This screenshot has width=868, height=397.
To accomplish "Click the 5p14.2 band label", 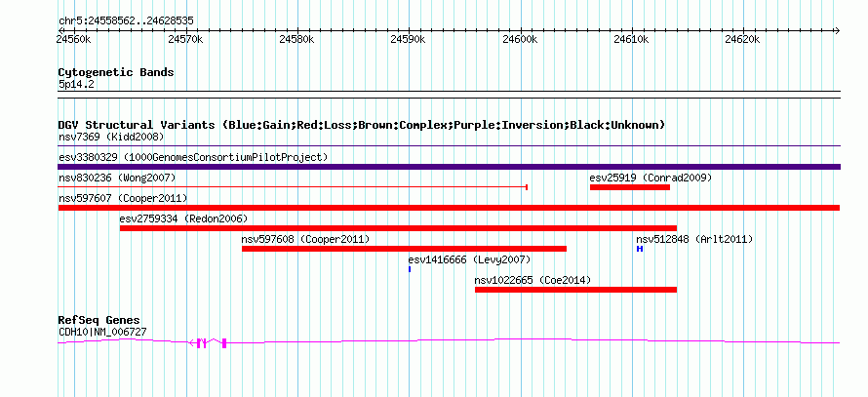I will pyautogui.click(x=76, y=84).
